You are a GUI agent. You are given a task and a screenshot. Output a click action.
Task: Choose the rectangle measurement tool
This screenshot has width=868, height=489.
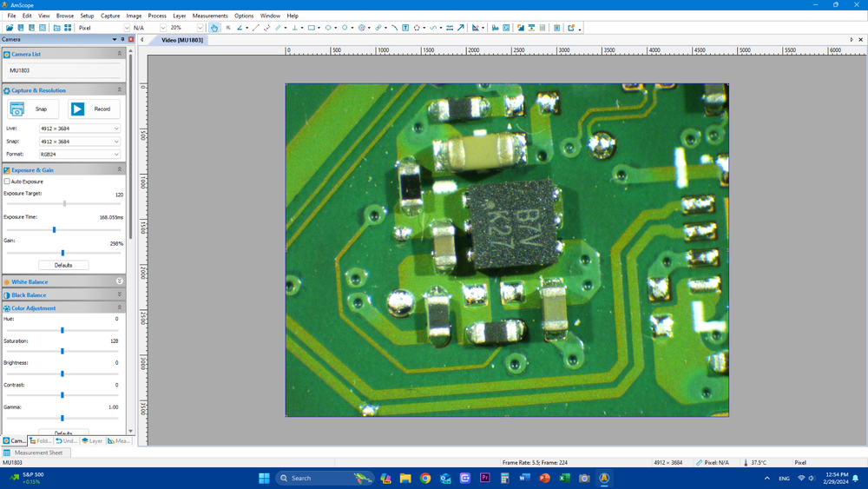coord(312,28)
